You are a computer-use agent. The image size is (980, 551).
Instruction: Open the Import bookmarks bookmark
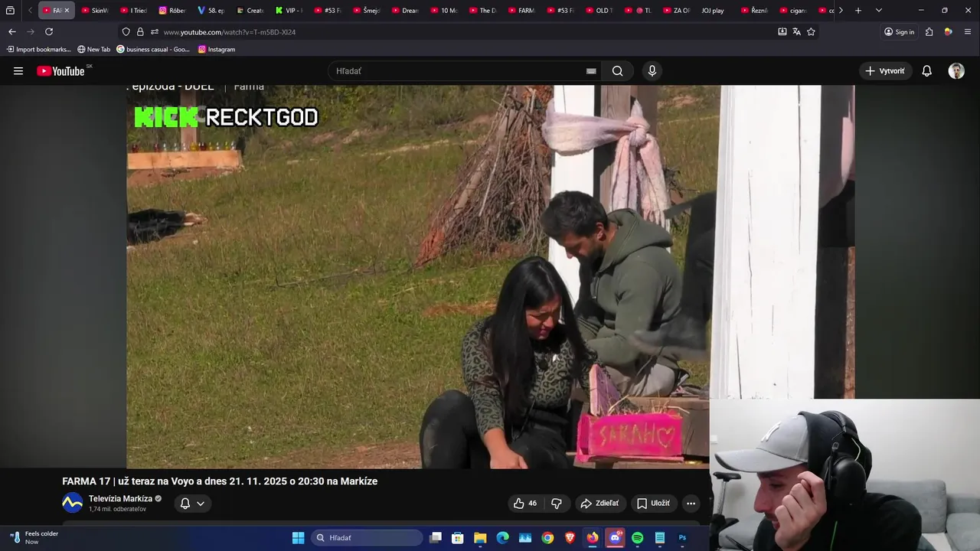(x=38, y=49)
